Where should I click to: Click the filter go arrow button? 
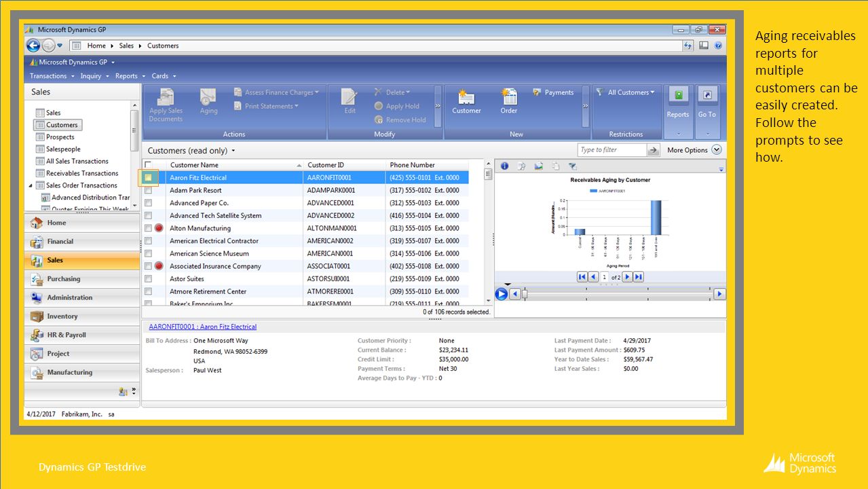coord(654,150)
